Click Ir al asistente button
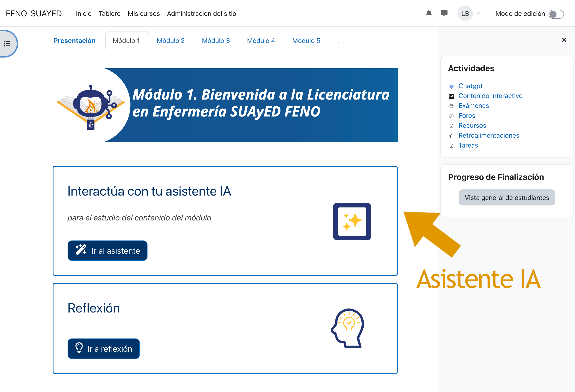The width and height of the screenshot is (575, 392). coord(107,250)
